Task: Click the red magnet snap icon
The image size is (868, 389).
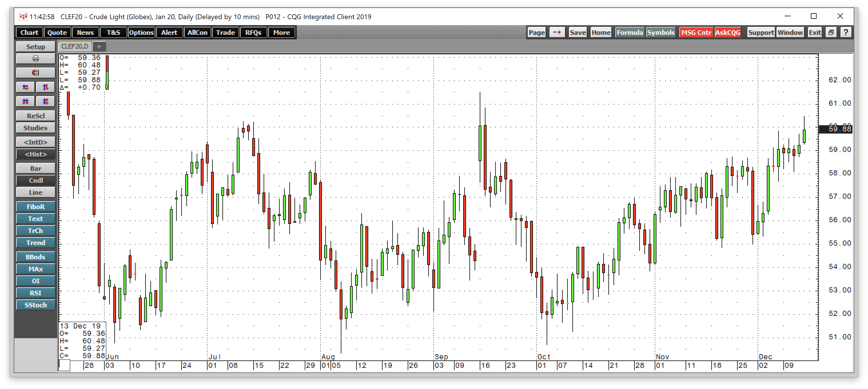Action: click(35, 73)
